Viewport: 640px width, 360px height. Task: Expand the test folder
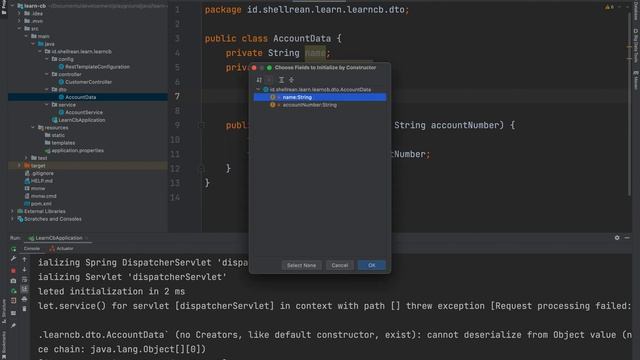point(26,158)
